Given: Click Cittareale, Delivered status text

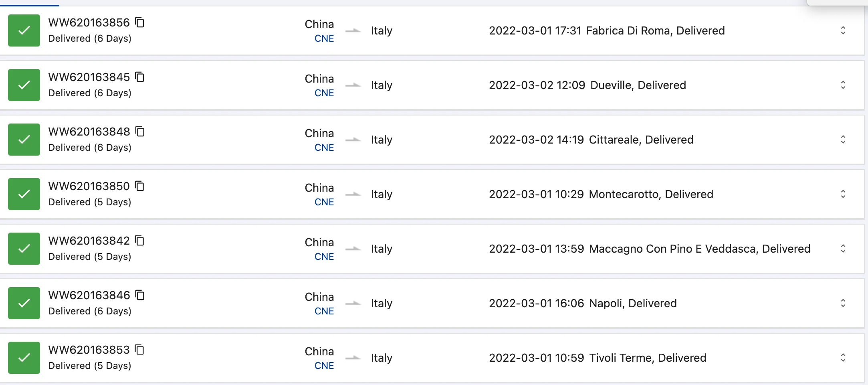Looking at the screenshot, I should click(x=641, y=140).
